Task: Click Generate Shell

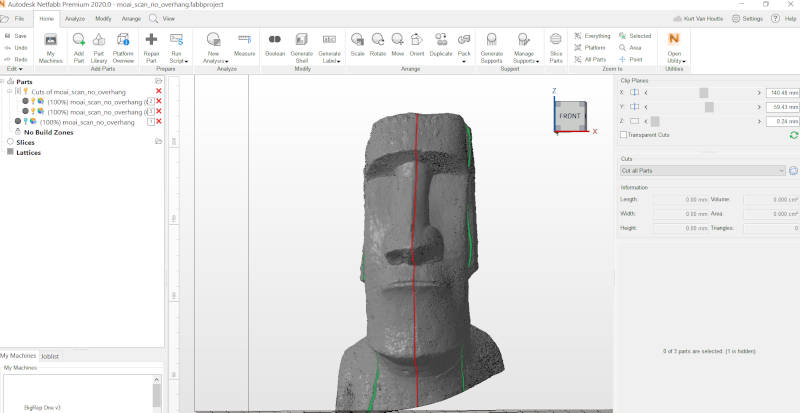Action: 302,47
